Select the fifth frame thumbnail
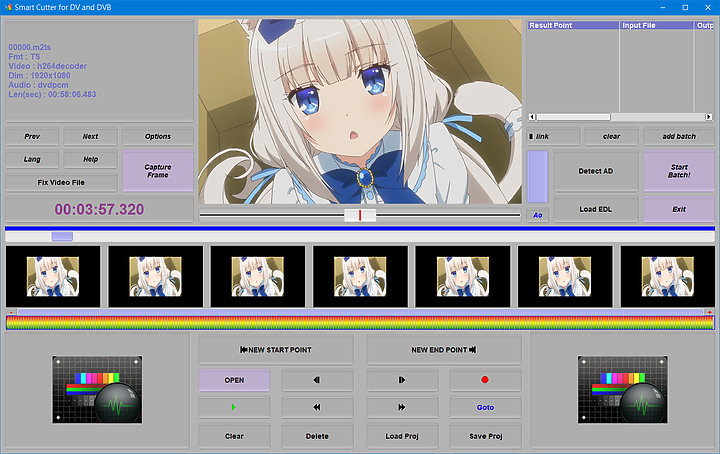 (462, 276)
